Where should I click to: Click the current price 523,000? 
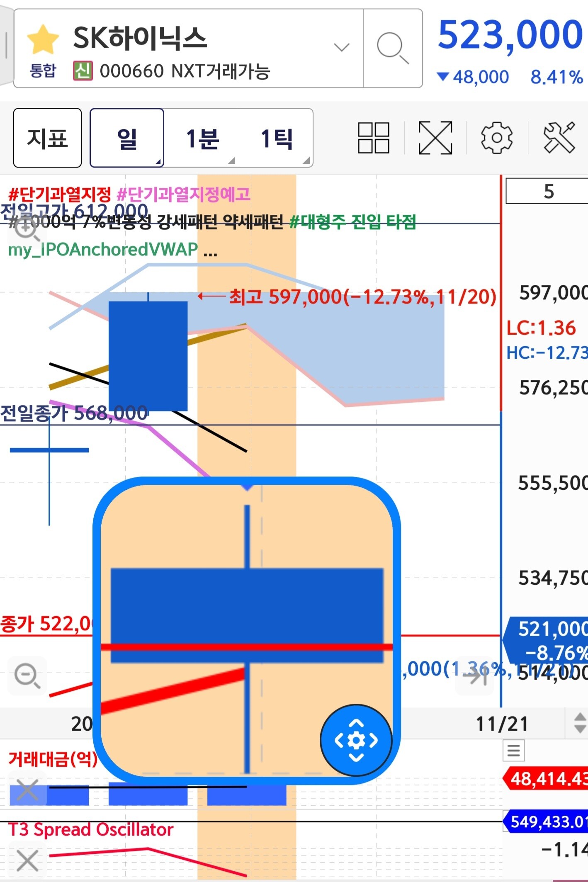click(511, 35)
